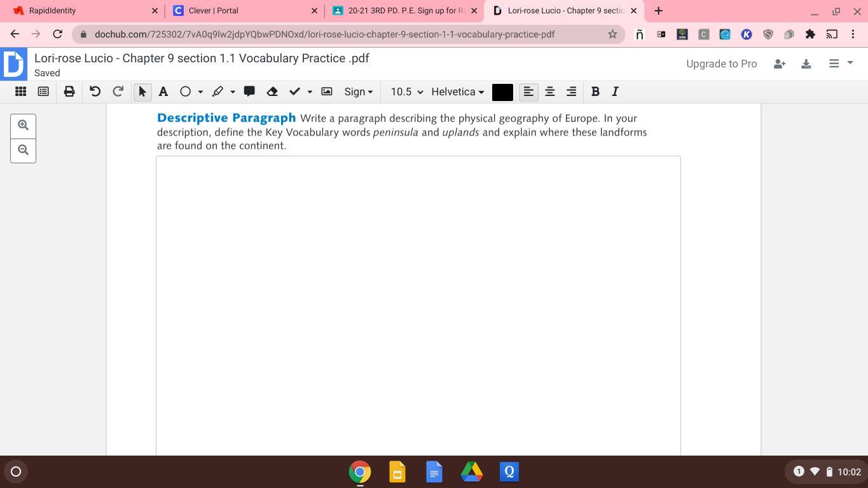Screen dimensions: 868x488
Task: Open the page thumbnails grid view
Action: [x=20, y=91]
